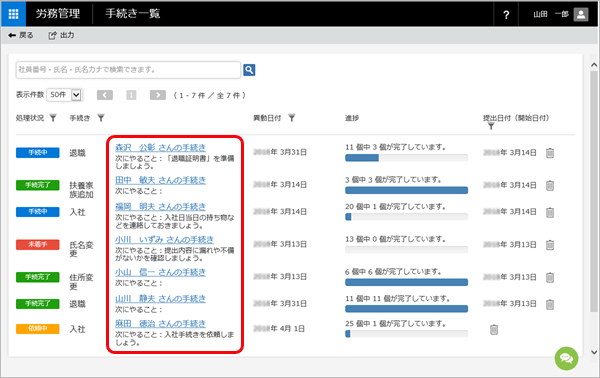Screen dimensions: 600x378
Task: Open 田中 敏夫 さんの手続き link
Action: coord(160,180)
